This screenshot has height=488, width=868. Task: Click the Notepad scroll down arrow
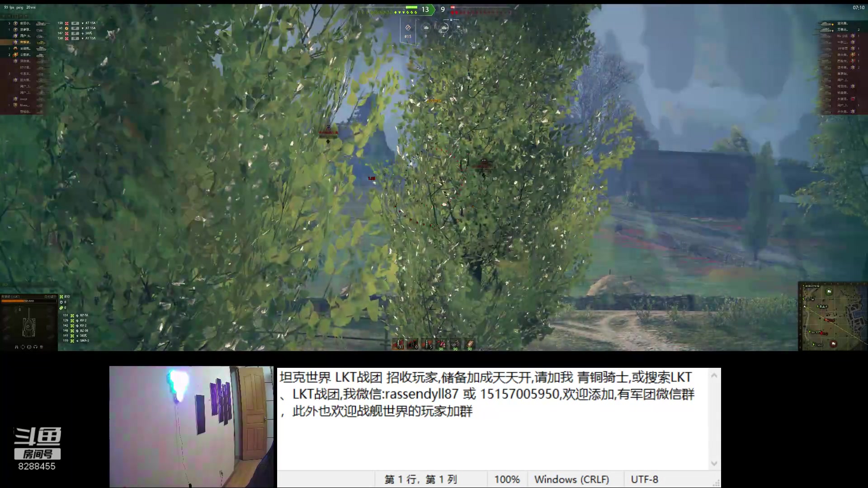(x=714, y=463)
